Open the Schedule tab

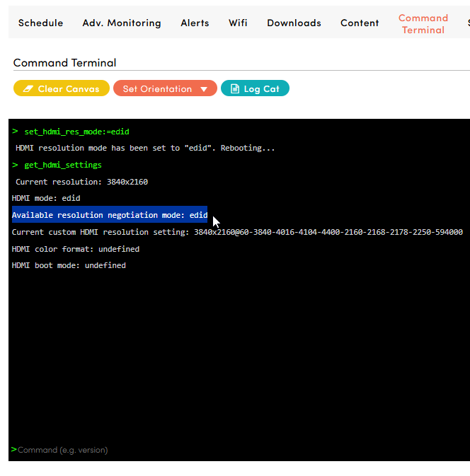(40, 23)
